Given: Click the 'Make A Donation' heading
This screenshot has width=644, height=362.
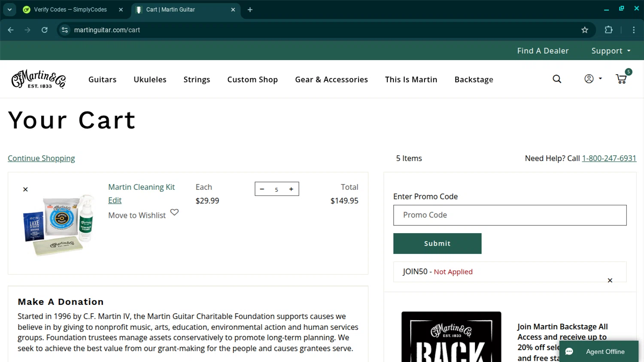Looking at the screenshot, I should [61, 302].
